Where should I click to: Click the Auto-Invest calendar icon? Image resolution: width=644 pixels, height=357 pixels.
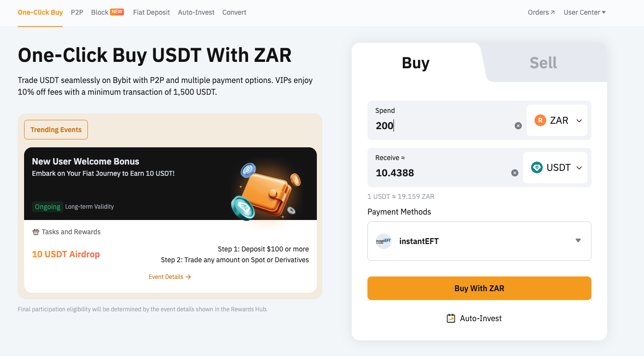[x=451, y=318]
